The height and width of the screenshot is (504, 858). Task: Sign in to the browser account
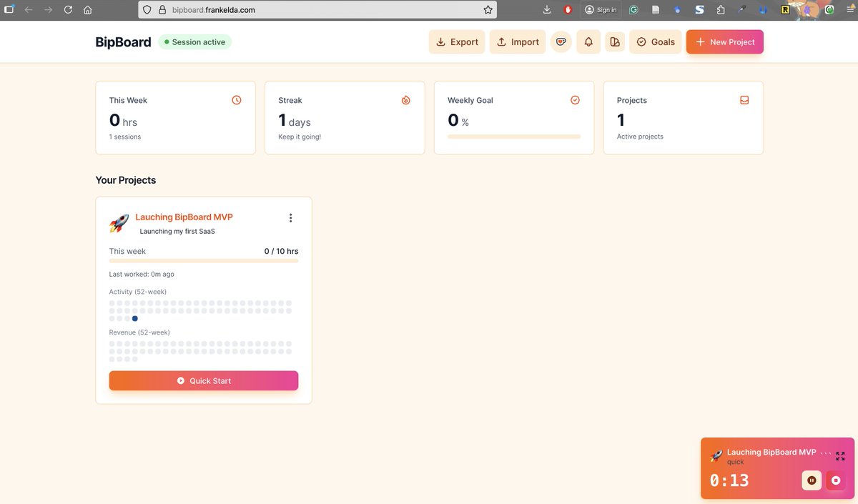[x=601, y=10]
